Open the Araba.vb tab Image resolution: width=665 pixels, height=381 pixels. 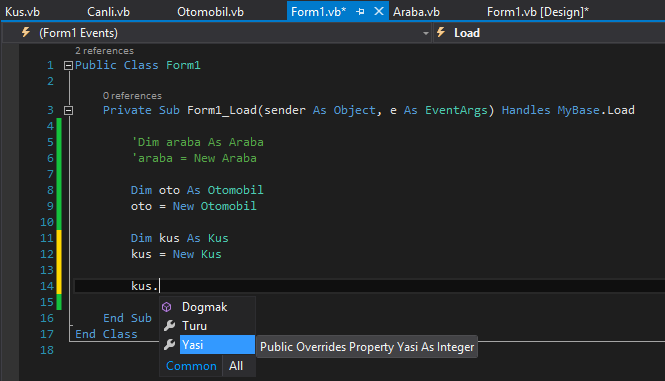pos(416,12)
